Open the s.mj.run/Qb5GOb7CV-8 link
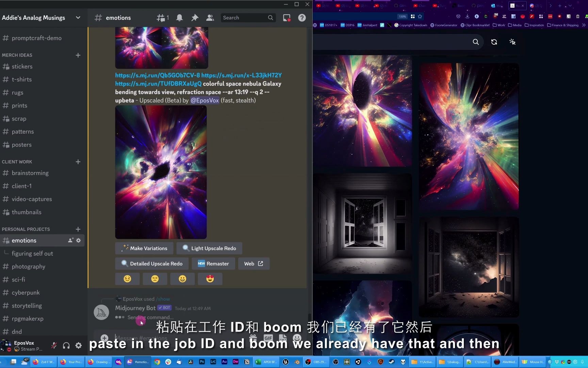The width and height of the screenshot is (588, 368). (158, 75)
